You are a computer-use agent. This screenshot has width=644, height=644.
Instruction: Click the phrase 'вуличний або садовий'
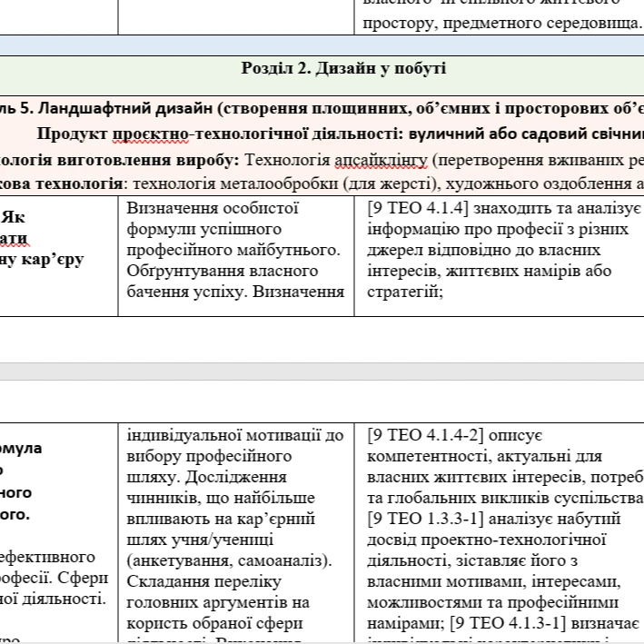click(x=498, y=134)
